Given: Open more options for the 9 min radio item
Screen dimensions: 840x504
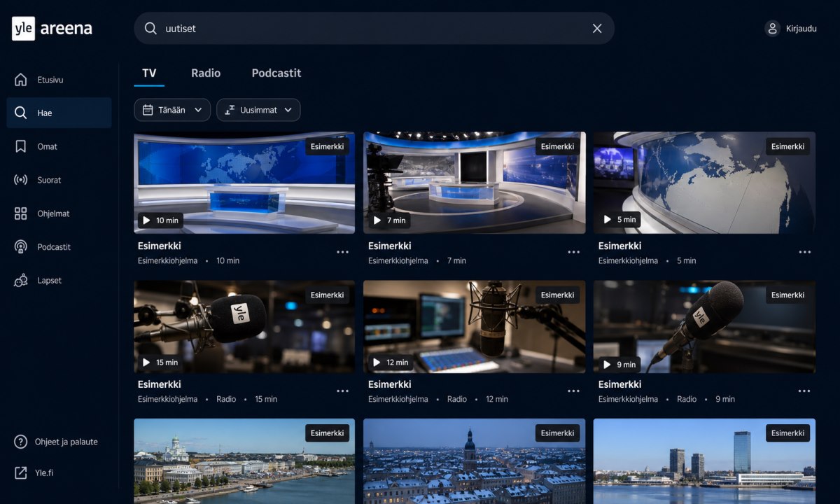Looking at the screenshot, I should point(805,391).
